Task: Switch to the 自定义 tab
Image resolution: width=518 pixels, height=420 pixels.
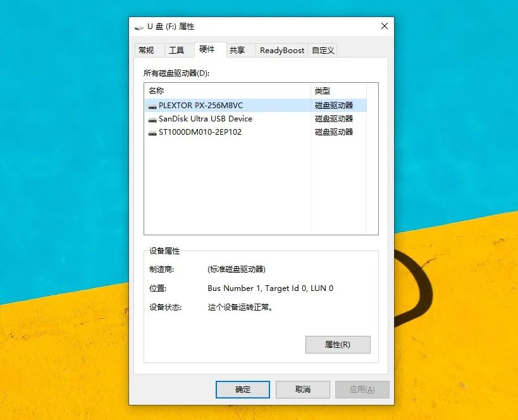Action: (x=323, y=50)
